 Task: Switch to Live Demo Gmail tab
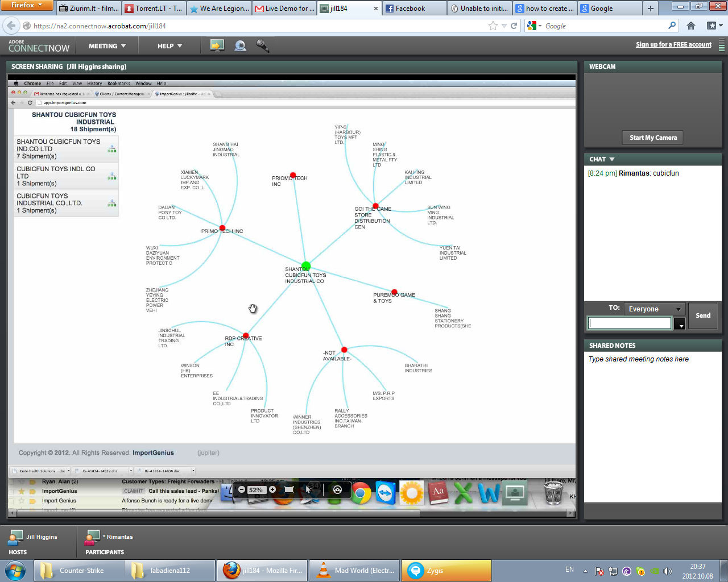tap(284, 9)
